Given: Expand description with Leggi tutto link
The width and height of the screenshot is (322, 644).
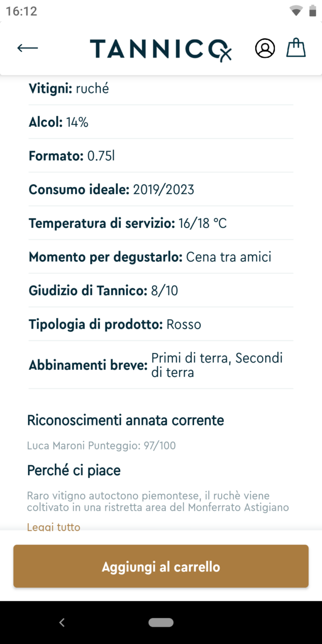Looking at the screenshot, I should 54,527.
